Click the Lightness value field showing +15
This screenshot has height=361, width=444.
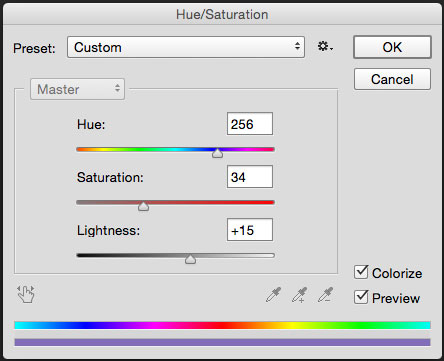coord(250,230)
